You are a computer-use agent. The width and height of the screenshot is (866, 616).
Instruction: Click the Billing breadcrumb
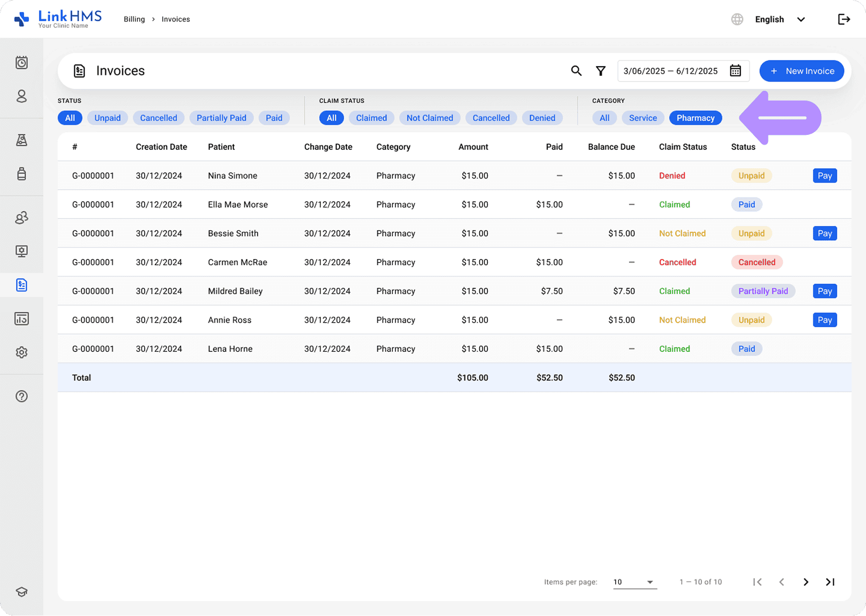coord(134,19)
